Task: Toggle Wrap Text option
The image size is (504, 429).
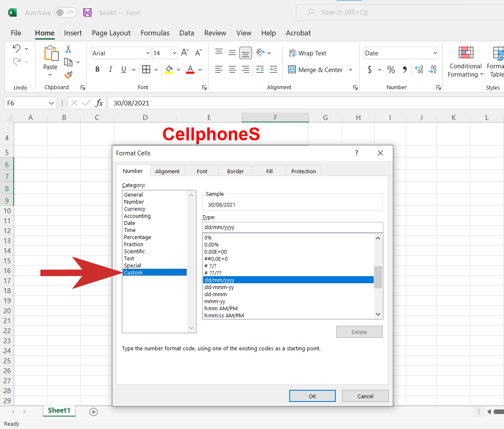Action: 308,53
